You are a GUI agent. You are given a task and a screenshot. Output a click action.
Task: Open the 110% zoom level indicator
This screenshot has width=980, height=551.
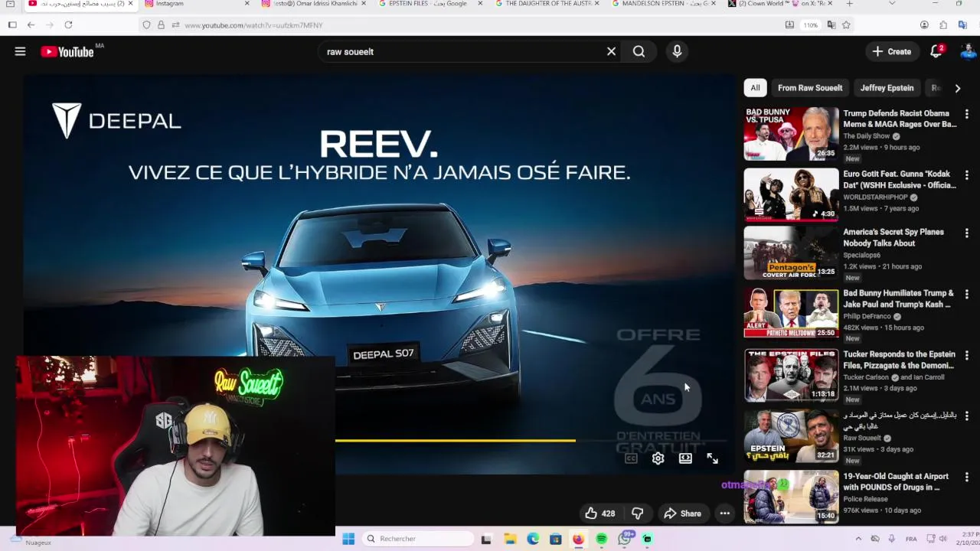(x=811, y=25)
